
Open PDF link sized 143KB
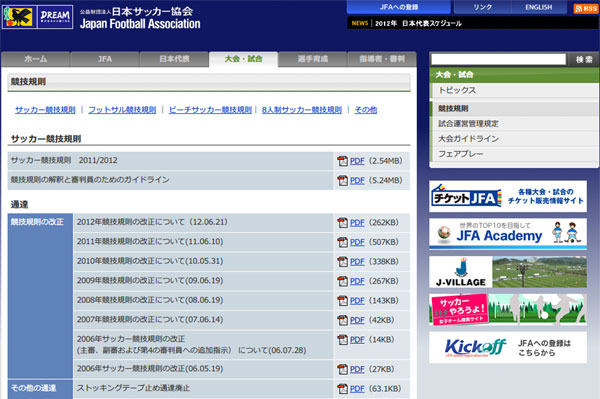pos(357,300)
